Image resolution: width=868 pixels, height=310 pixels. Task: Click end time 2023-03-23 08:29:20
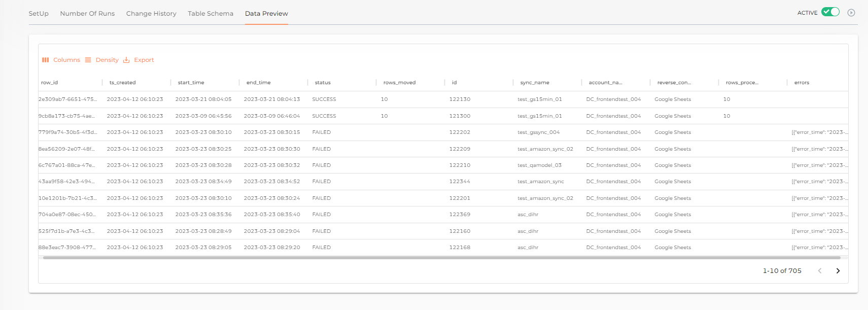(x=272, y=248)
